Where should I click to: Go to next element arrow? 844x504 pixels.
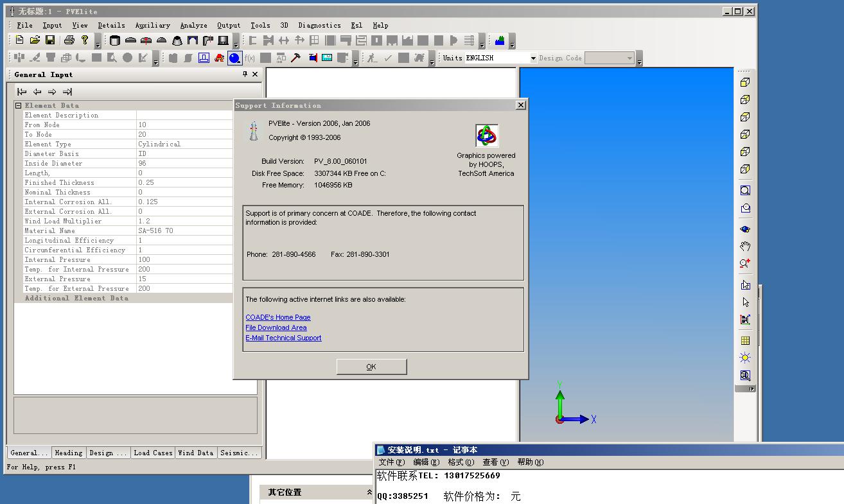53,92
